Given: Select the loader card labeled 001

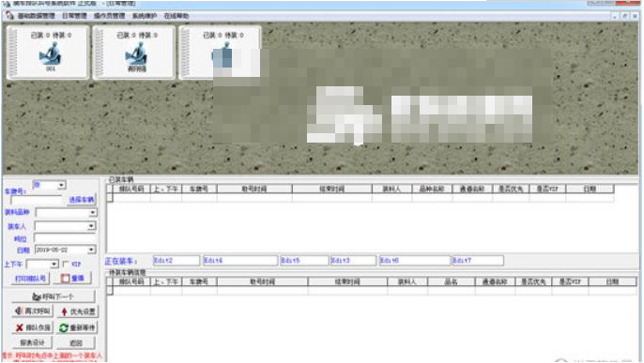Looking at the screenshot, I should tap(48, 53).
